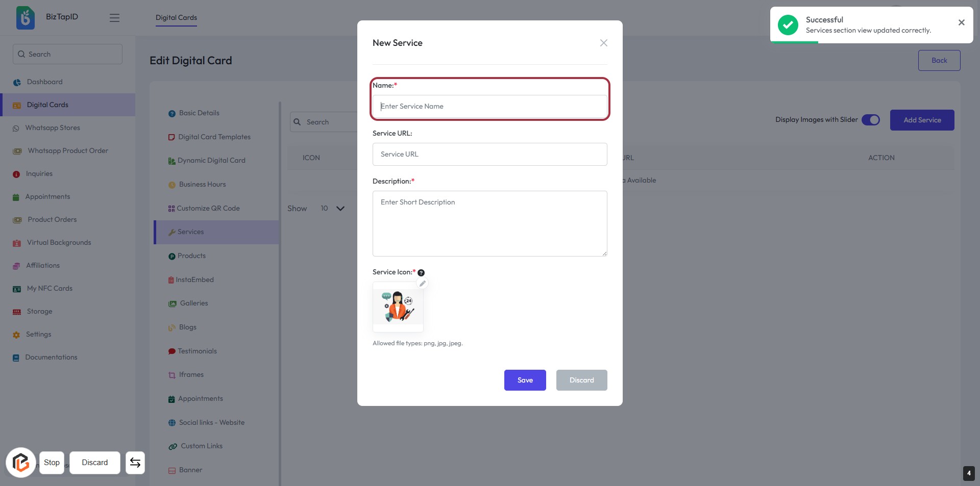This screenshot has width=980, height=486.
Task: Open Products section in card menu
Action: 191,255
